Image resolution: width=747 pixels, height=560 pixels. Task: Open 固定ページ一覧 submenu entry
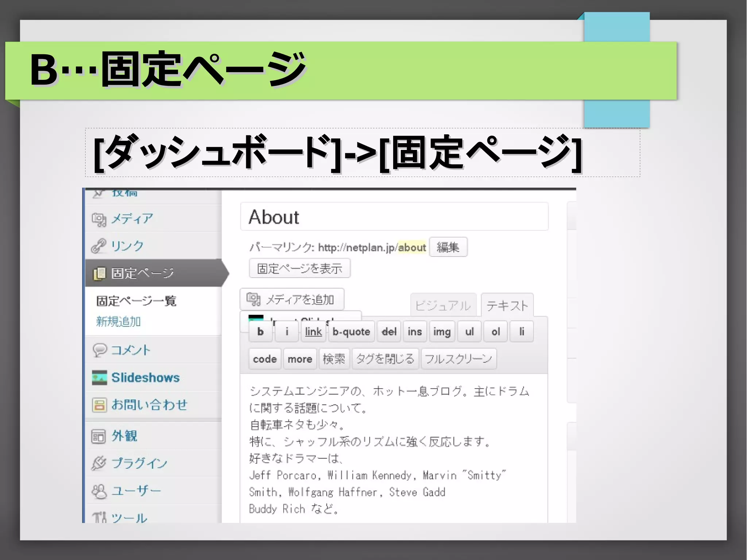[136, 301]
